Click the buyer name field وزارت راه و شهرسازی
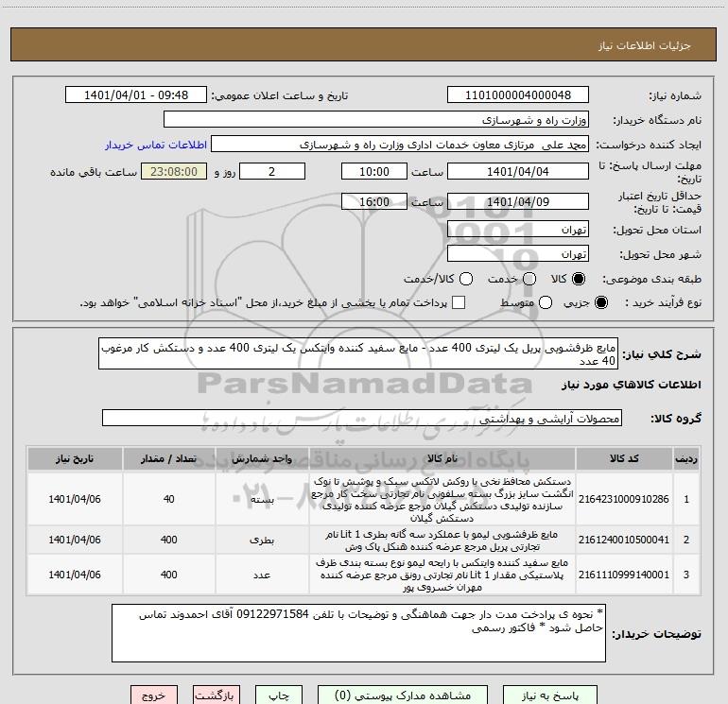 [x=376, y=120]
